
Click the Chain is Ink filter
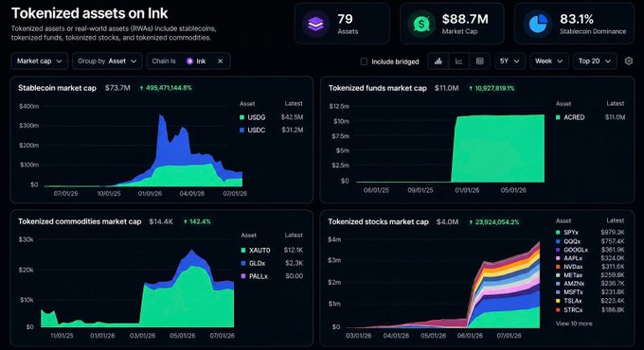[x=188, y=61]
